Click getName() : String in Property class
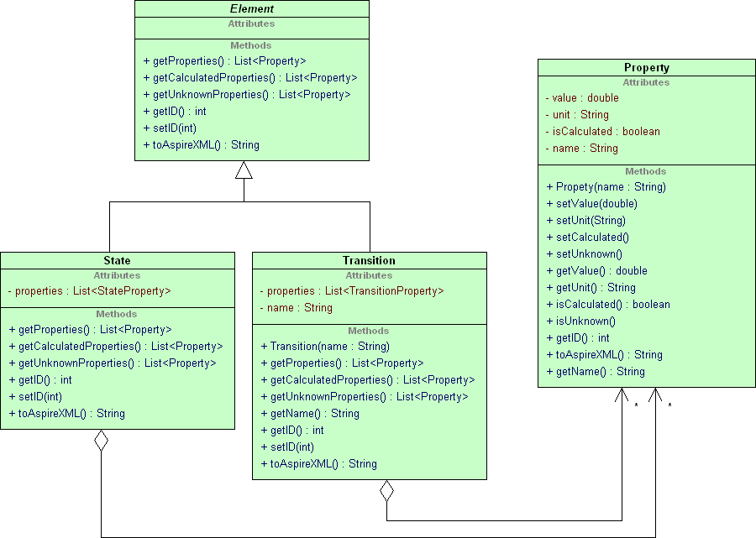The height and width of the screenshot is (538, 756). tap(596, 372)
